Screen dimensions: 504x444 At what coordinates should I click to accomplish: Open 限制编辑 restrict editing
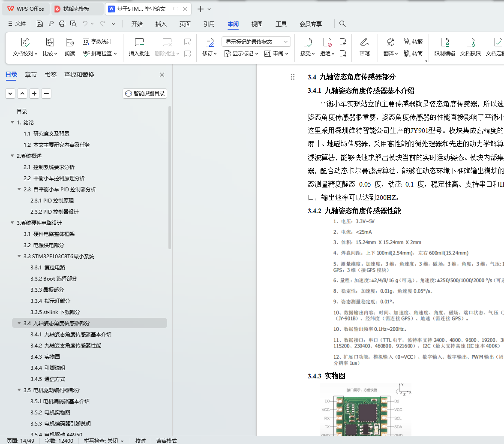tap(444, 47)
